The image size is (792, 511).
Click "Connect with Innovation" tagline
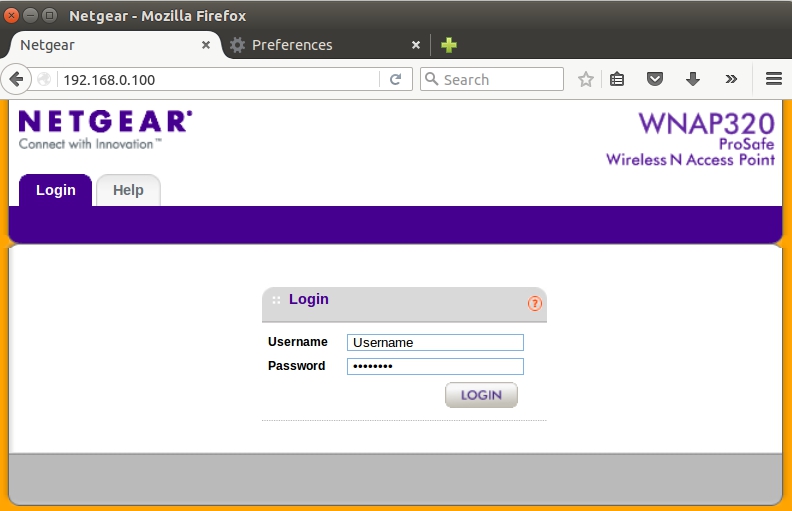tap(90, 144)
